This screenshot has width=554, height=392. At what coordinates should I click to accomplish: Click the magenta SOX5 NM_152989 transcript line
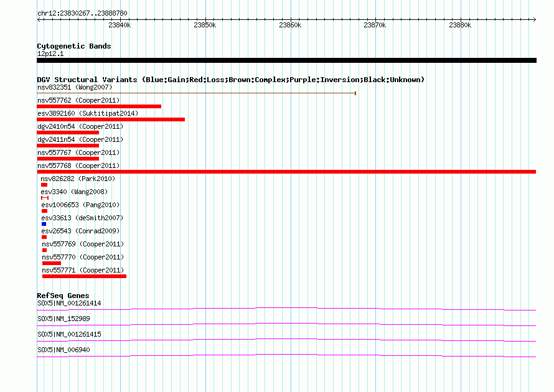286,325
